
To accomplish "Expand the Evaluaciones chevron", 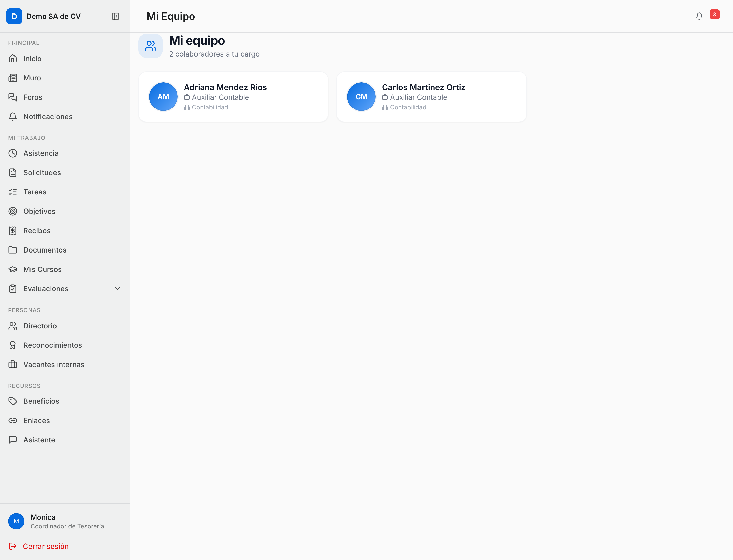I will (117, 289).
